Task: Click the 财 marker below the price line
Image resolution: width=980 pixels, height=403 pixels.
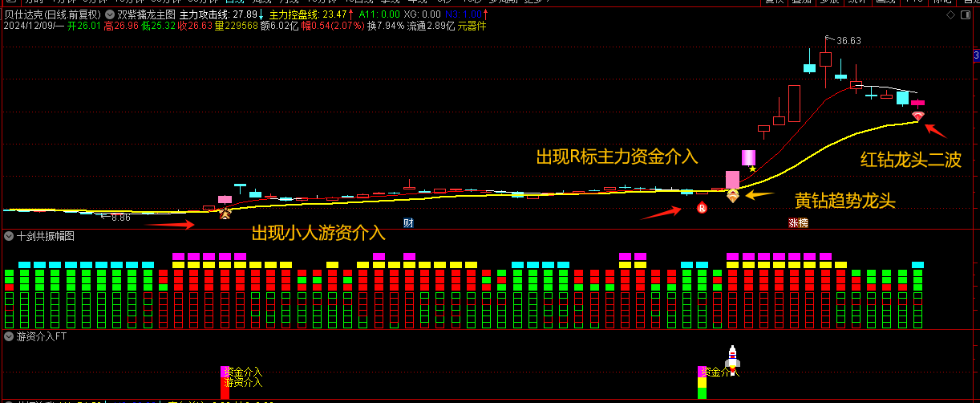Action: coord(409,222)
